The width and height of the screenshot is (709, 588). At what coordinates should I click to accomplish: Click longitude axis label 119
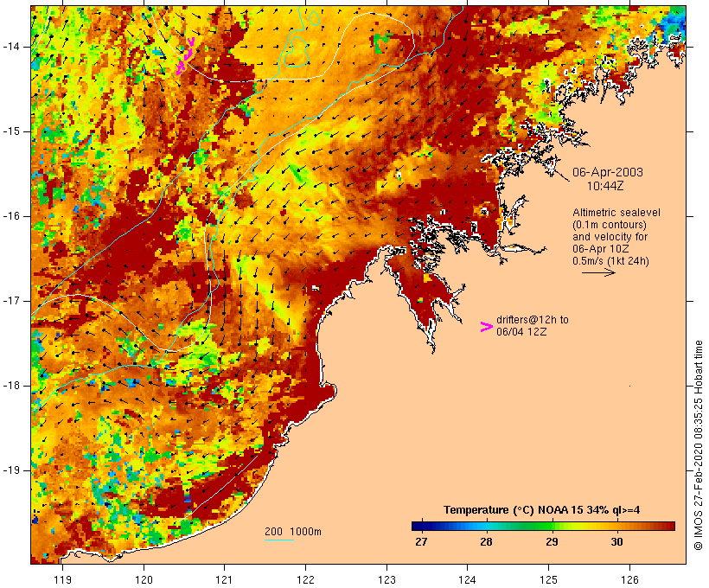[x=62, y=579]
